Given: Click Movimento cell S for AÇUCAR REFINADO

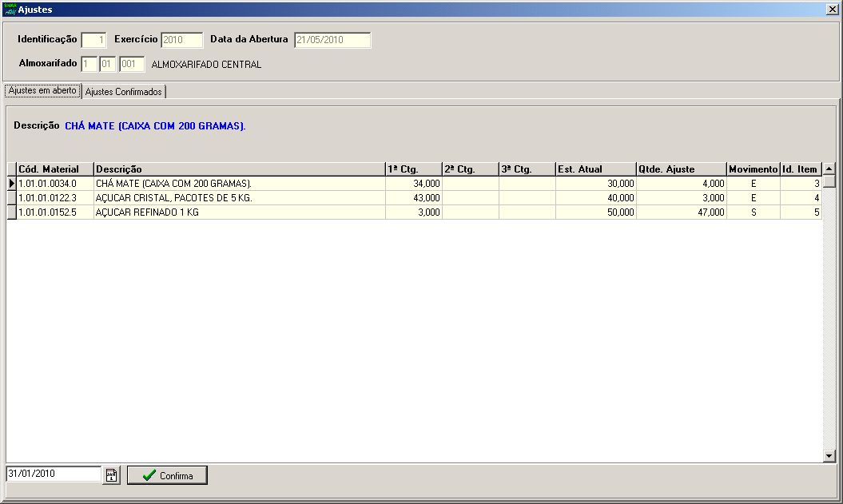Looking at the screenshot, I should tap(754, 212).
